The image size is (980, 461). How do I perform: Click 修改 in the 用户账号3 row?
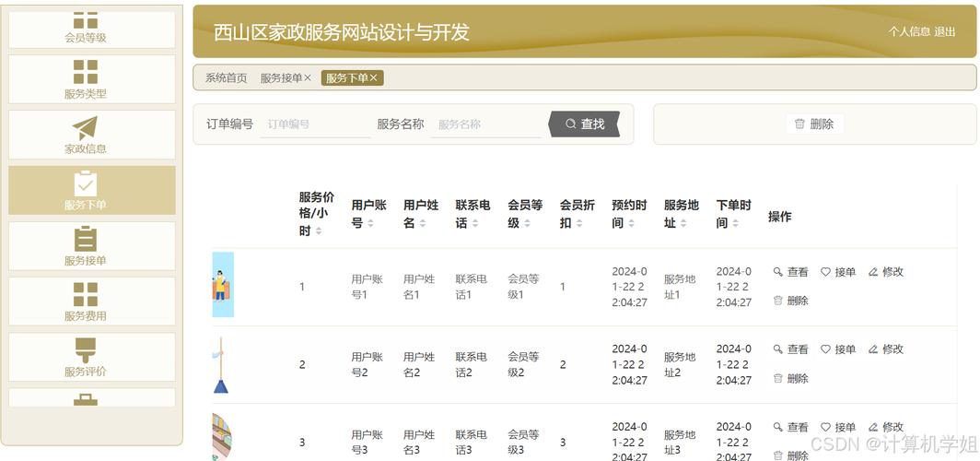point(886,427)
